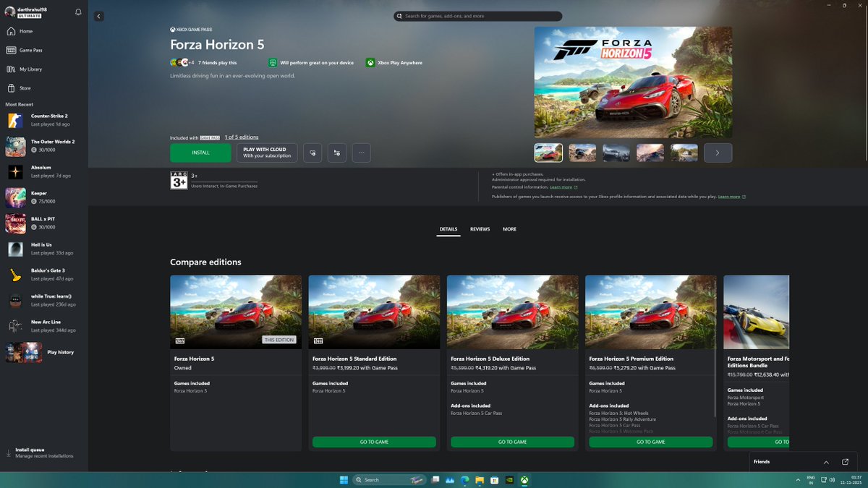This screenshot has width=868, height=488.
Task: Open Play history
Action: pos(44,352)
